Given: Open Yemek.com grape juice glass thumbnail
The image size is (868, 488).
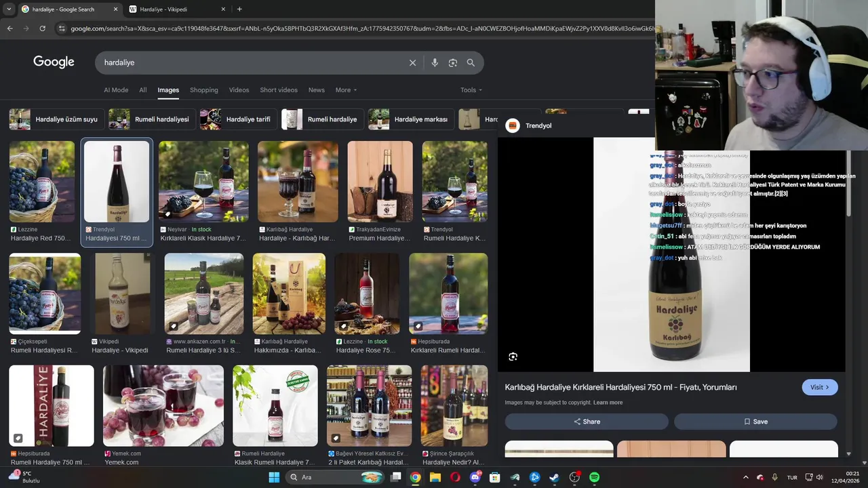Looking at the screenshot, I should [163, 406].
